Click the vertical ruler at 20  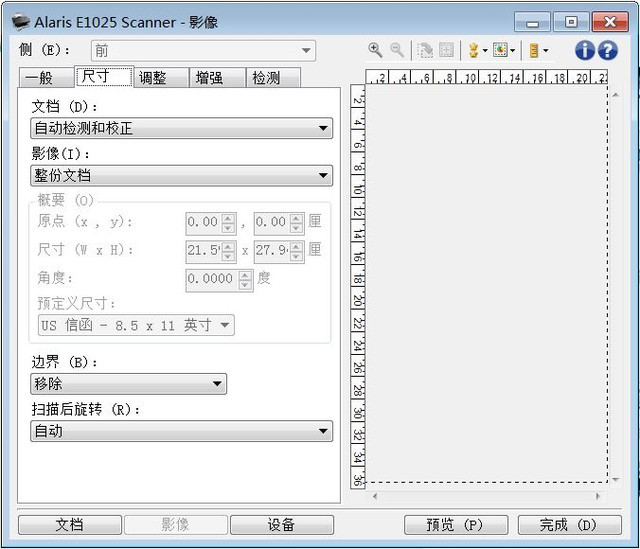pos(358,301)
